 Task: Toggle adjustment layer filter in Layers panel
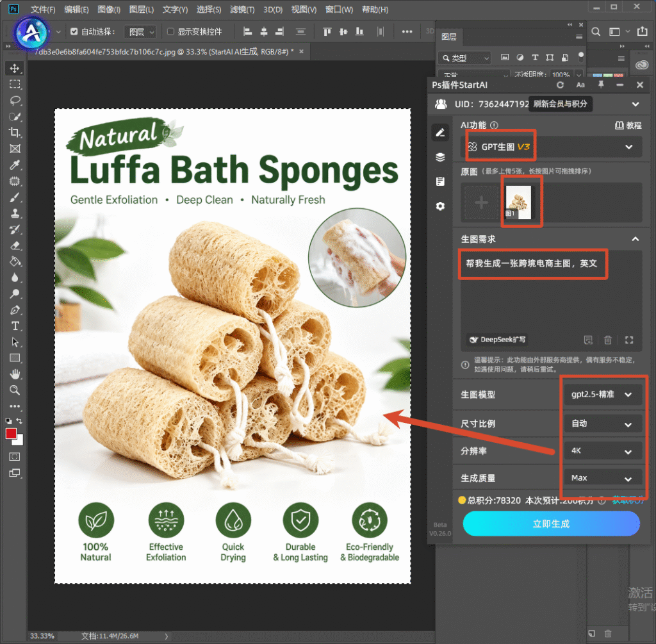tap(520, 57)
